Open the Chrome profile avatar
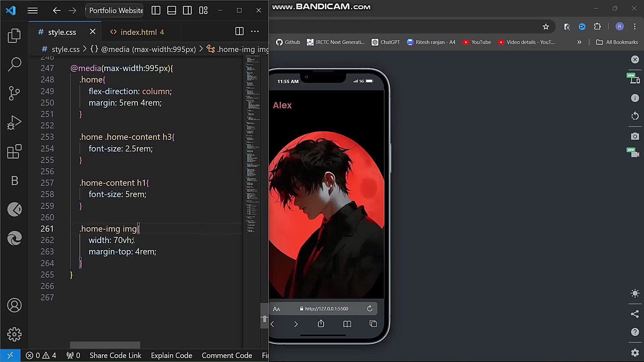Viewport: 644px width, 362px height. tap(620, 26)
